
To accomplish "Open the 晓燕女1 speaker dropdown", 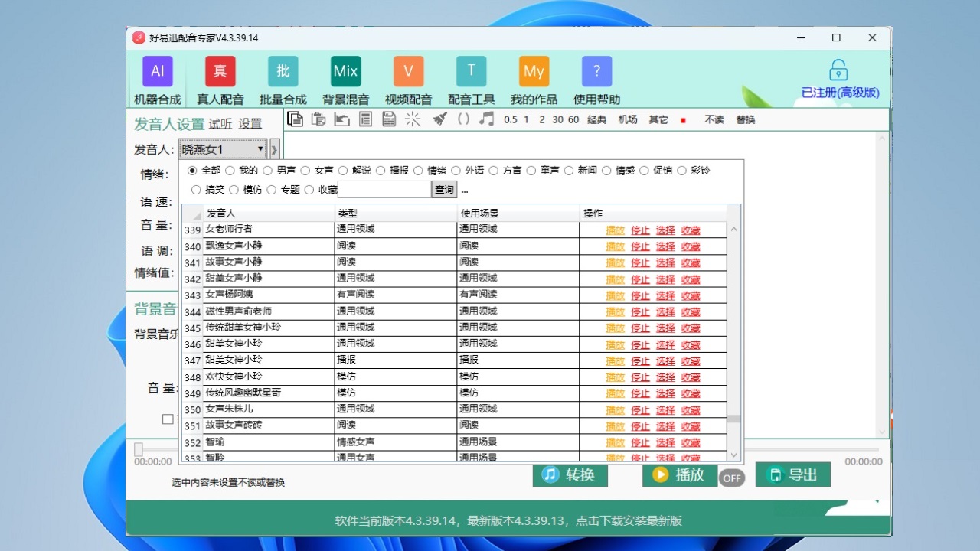I will [222, 148].
